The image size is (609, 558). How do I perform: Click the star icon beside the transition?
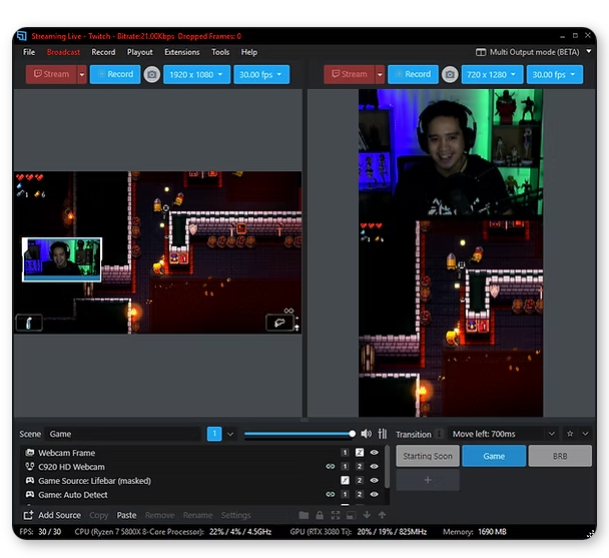(570, 434)
